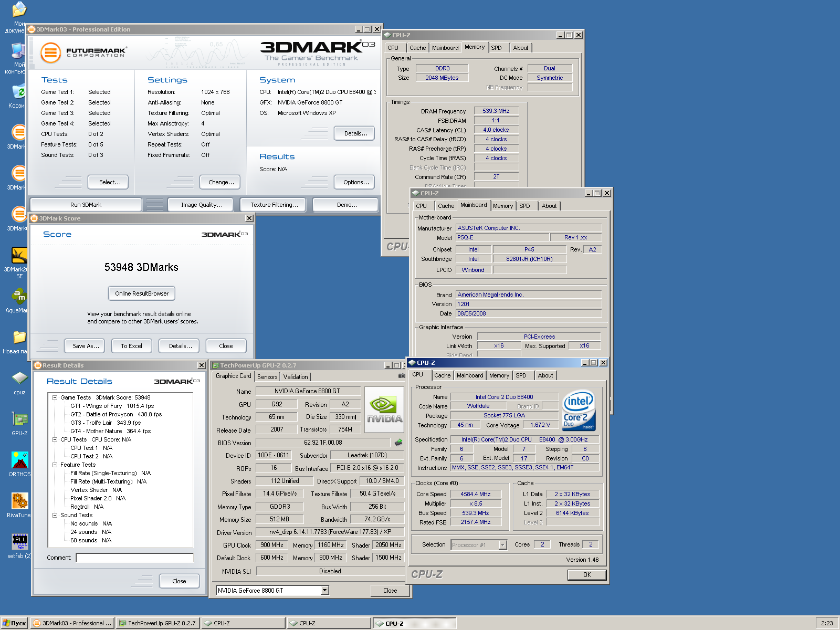Open the GPU-Z graphics card selection dropdown
This screenshot has width=840, height=630.
324,591
